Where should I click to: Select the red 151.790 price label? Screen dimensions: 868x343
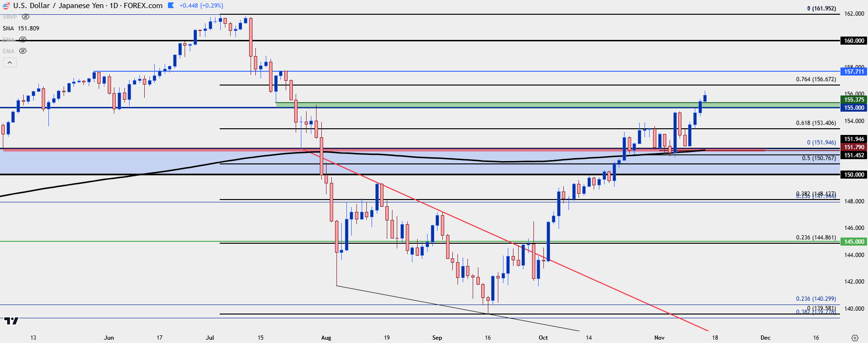(x=854, y=147)
